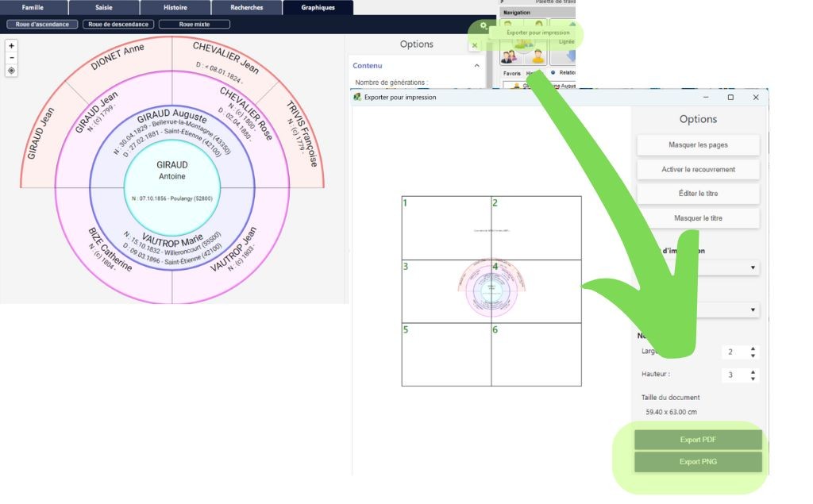The width and height of the screenshot is (813, 504).
Task: Maximize the Exporter pour impression window
Action: 730,98
